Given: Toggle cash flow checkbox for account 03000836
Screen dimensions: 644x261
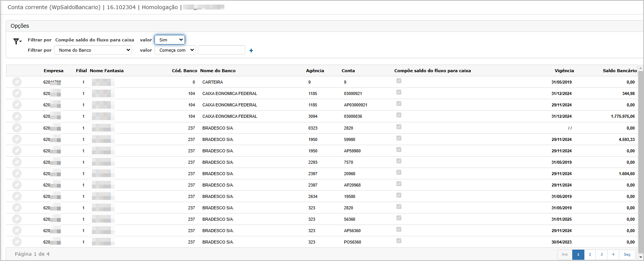Looking at the screenshot, I should click(x=399, y=115).
